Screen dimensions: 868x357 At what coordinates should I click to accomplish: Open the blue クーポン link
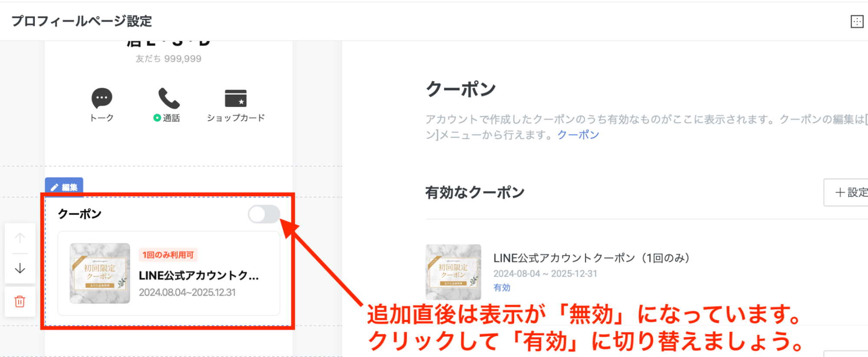coord(578,135)
